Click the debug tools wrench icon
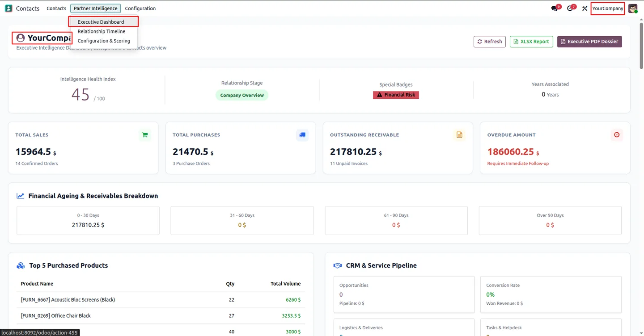The image size is (644, 336). point(585,8)
